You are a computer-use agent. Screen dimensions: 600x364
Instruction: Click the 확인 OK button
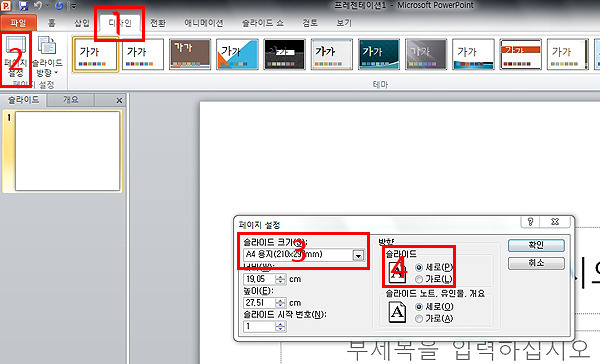click(x=536, y=245)
